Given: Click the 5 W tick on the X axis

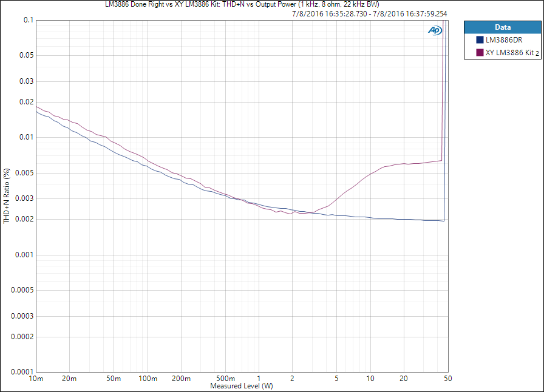Looking at the screenshot, I should point(336,379).
